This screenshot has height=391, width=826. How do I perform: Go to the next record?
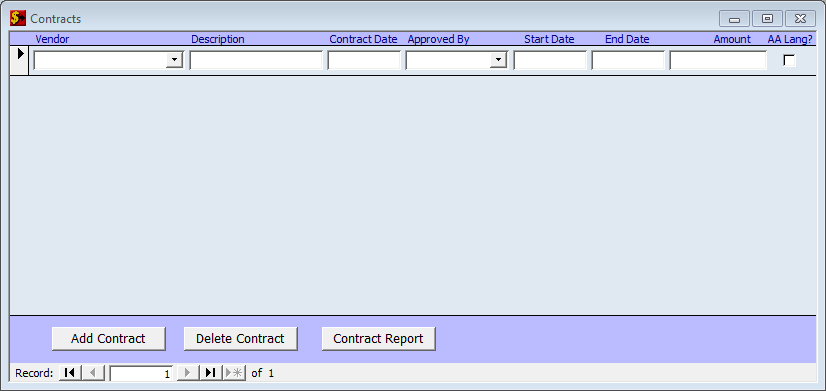click(x=188, y=373)
